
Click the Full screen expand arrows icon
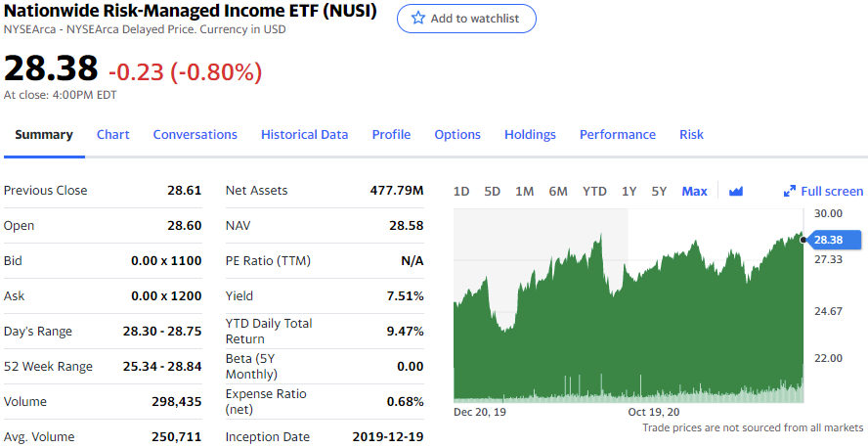click(x=790, y=192)
